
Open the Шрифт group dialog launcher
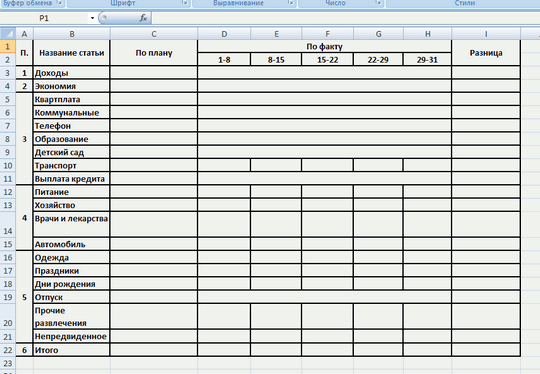185,3
